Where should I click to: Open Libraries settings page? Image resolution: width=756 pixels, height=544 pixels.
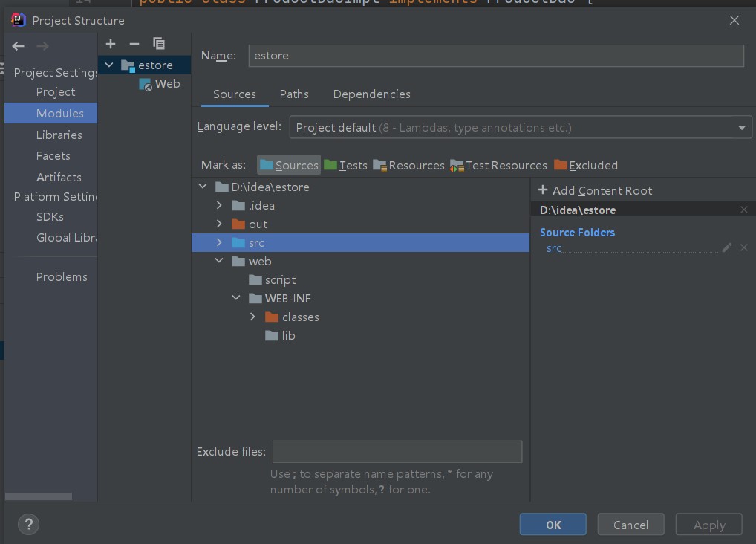click(x=59, y=135)
